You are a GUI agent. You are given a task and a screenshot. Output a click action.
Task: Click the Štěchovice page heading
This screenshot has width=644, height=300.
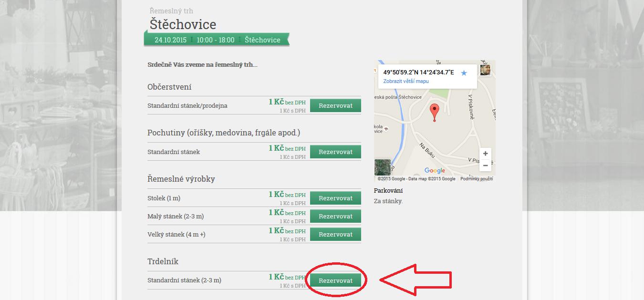(183, 24)
